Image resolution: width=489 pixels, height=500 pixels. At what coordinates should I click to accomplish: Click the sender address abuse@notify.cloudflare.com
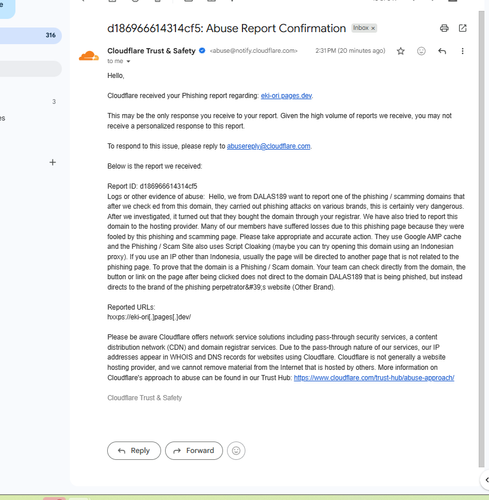(254, 51)
